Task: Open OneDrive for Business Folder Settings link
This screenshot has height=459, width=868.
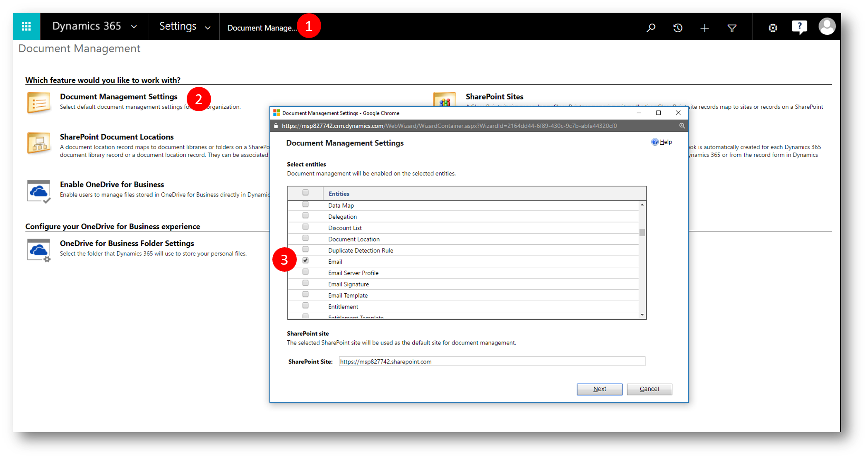Action: (x=127, y=243)
